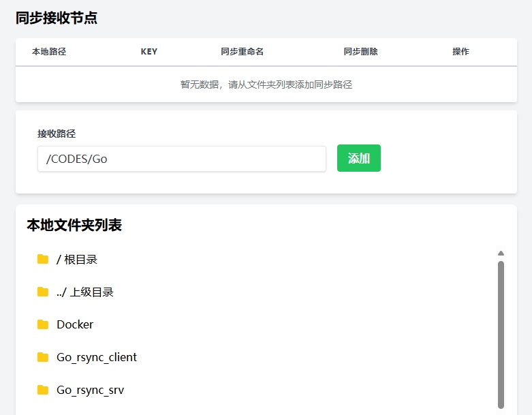
Task: Click the Go_rsync_client folder icon
Action: click(x=43, y=357)
